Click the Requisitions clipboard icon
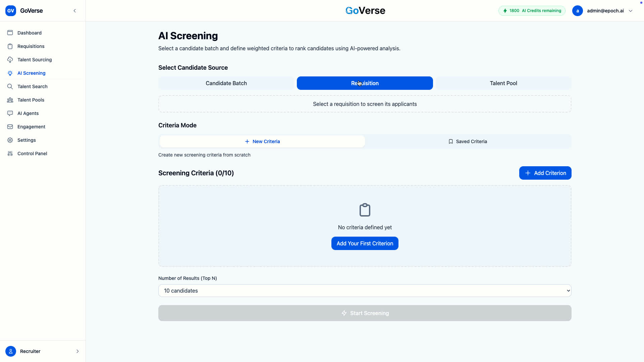This screenshot has width=644, height=362. 10,46
